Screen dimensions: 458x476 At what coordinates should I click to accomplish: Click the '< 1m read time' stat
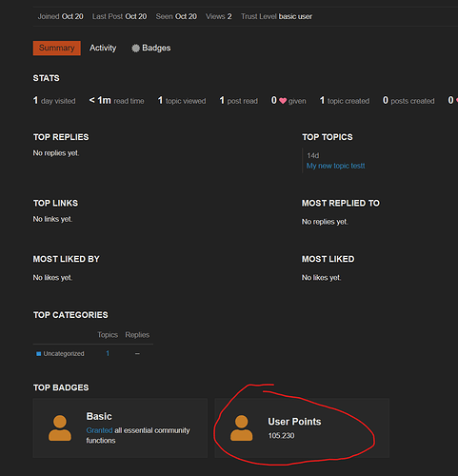click(116, 101)
